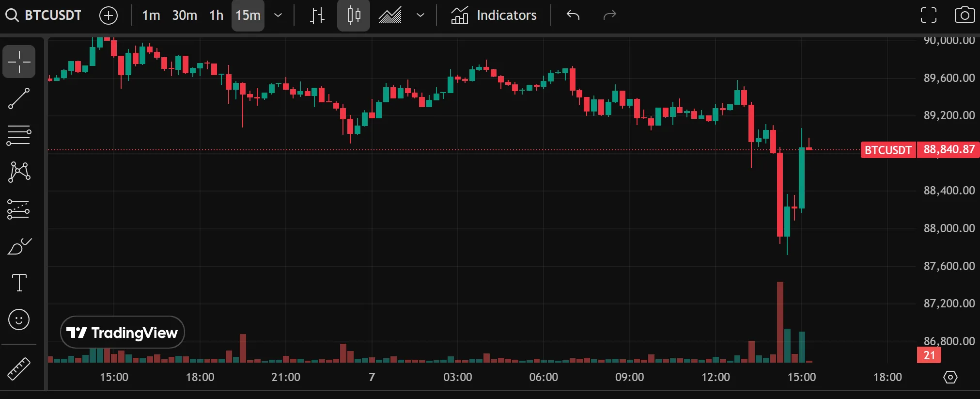Select the XABCD pattern tool
This screenshot has width=980, height=399.
pos(19,172)
